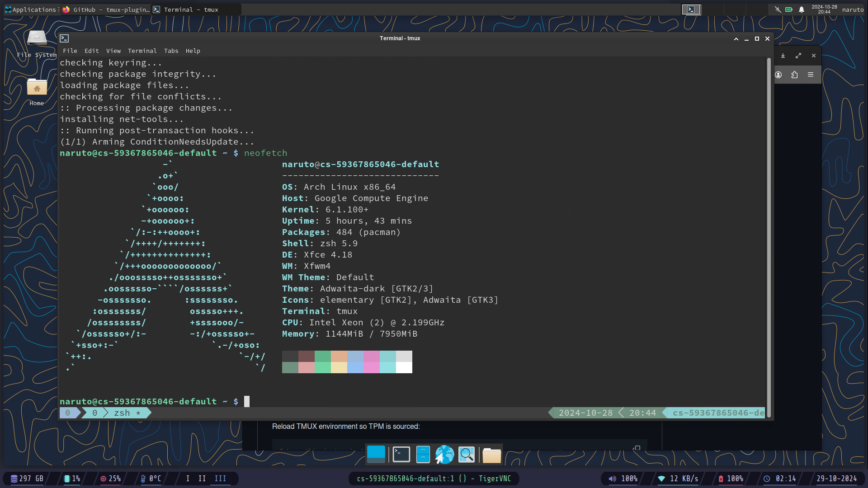Open the Web Browser globe dock icon
This screenshot has width=868, height=488.
tap(444, 455)
